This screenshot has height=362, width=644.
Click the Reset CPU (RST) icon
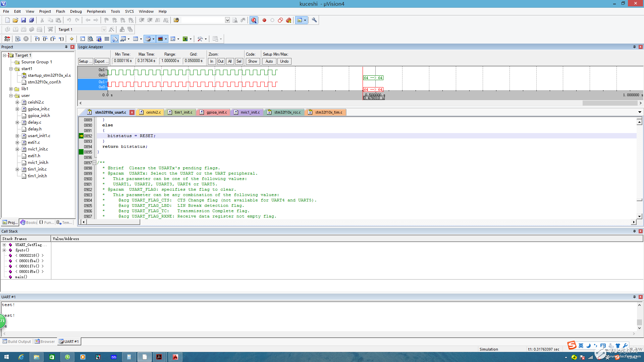click(7, 39)
